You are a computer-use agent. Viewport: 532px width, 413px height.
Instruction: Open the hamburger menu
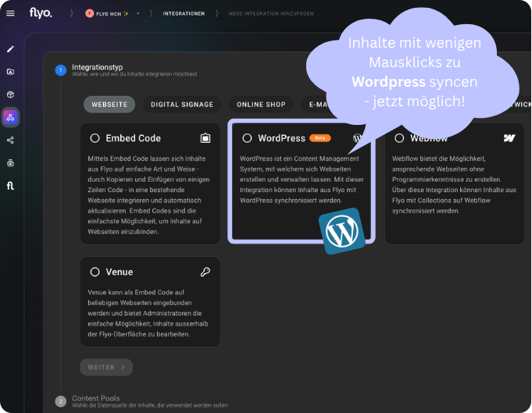(x=10, y=13)
